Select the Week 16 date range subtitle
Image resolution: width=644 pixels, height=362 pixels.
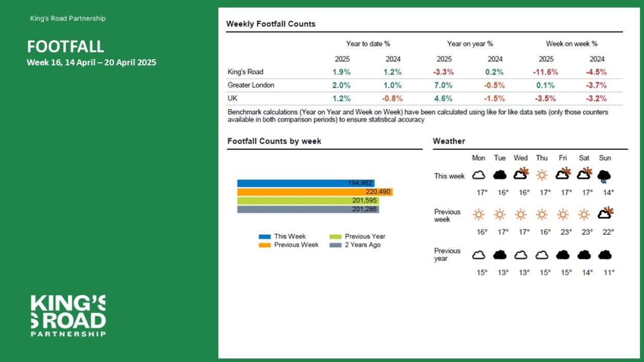(91, 63)
